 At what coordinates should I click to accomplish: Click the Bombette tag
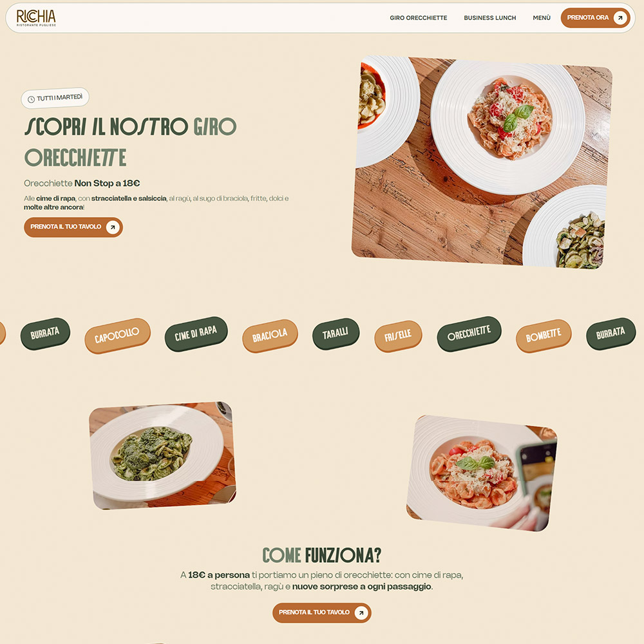pyautogui.click(x=544, y=336)
